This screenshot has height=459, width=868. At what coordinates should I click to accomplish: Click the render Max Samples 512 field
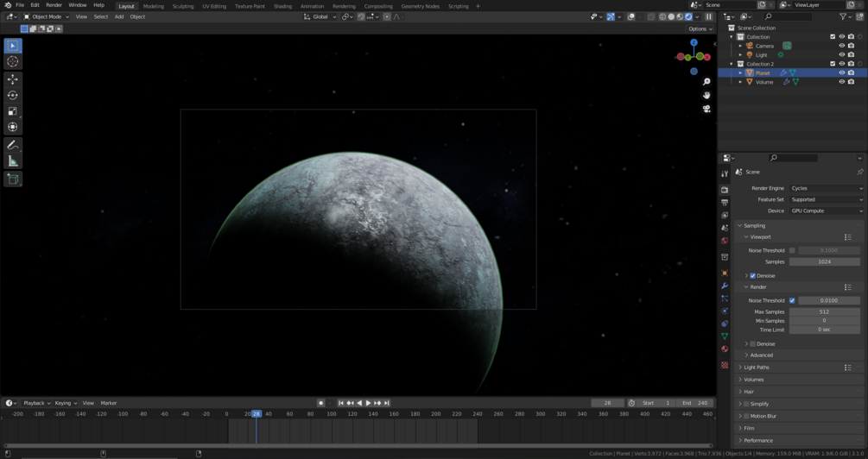(x=824, y=312)
